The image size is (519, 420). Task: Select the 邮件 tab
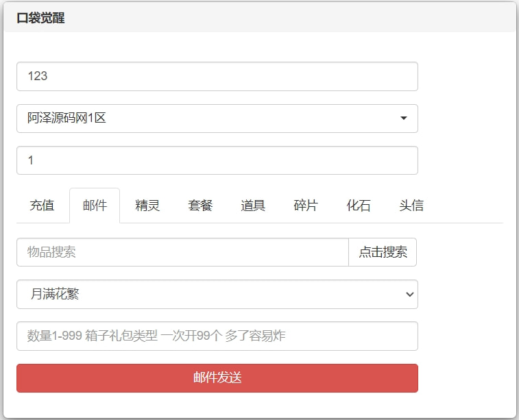(95, 206)
